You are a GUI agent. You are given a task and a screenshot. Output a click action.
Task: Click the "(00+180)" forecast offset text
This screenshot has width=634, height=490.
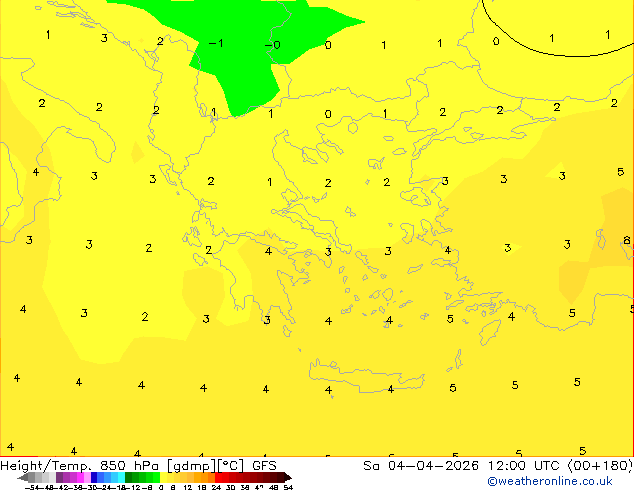(x=601, y=466)
